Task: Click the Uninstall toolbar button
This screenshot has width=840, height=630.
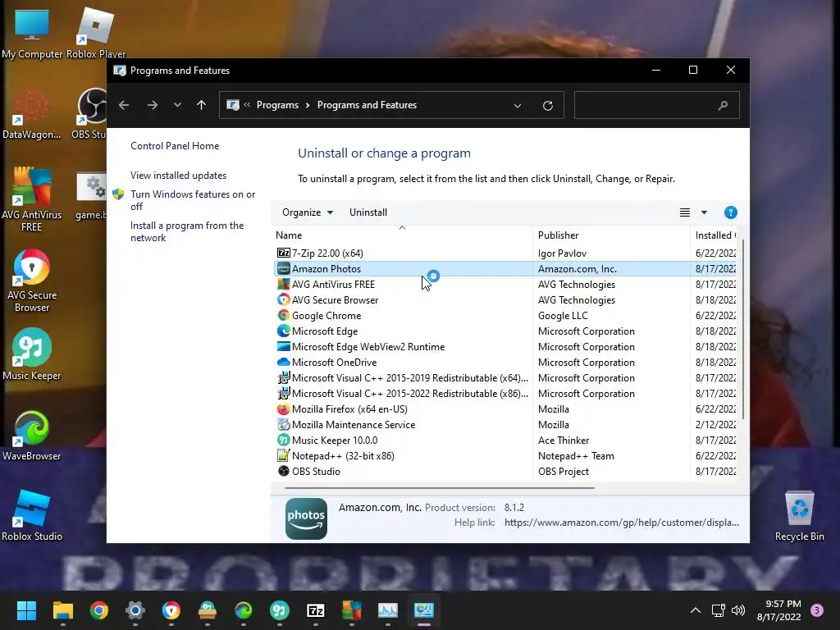Action: point(368,212)
